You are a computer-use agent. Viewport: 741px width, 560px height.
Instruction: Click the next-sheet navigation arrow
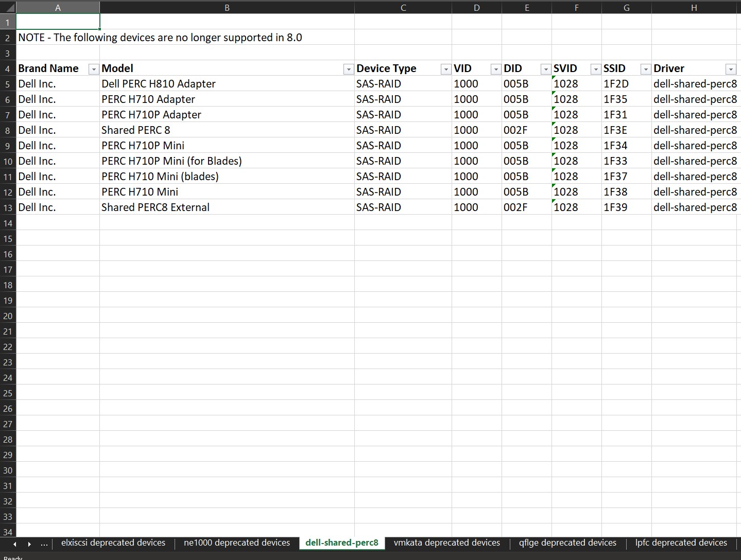pyautogui.click(x=29, y=543)
